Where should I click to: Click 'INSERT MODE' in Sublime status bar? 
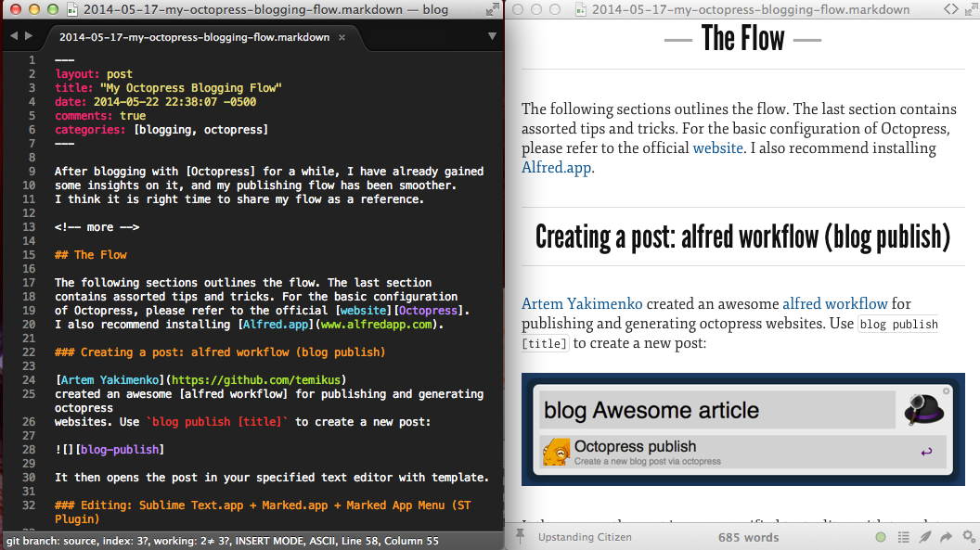265,541
